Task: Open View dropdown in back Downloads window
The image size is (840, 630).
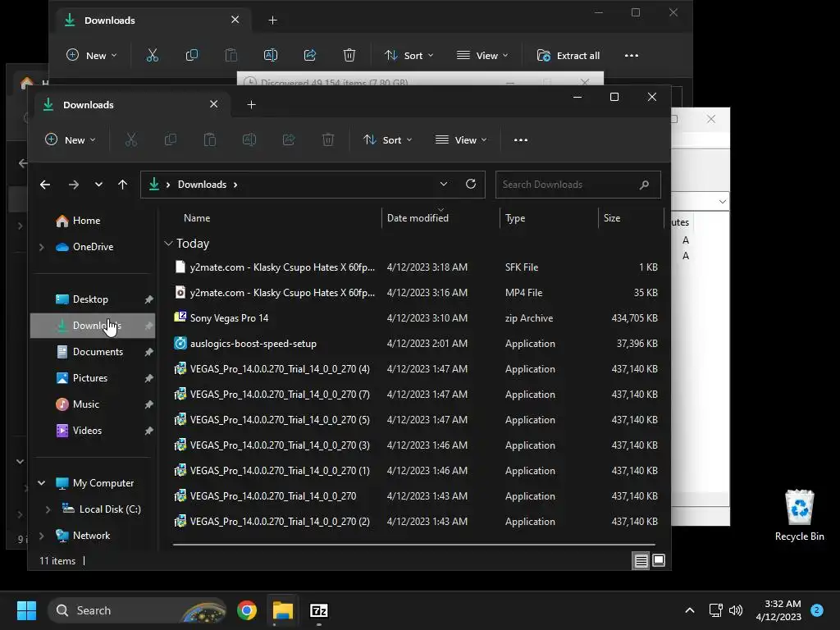Action: [x=482, y=55]
